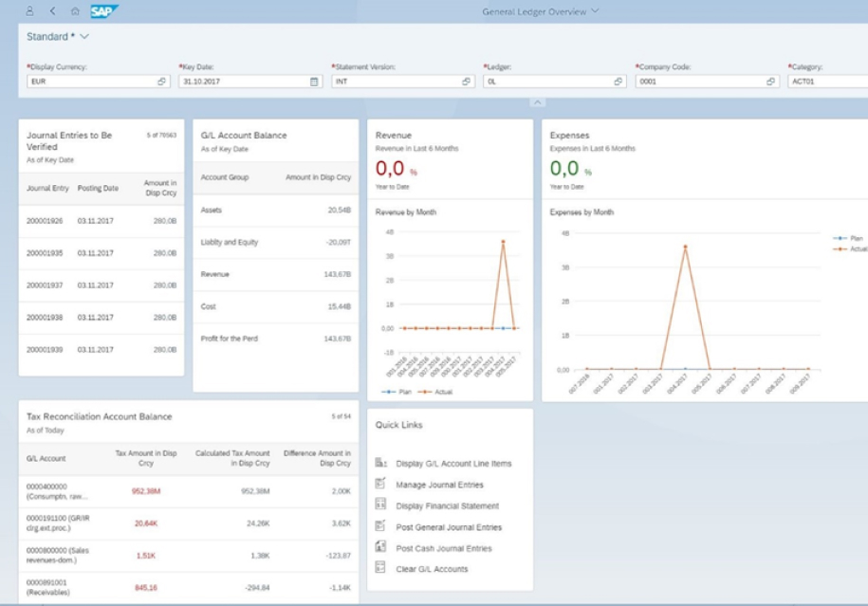Image resolution: width=868 pixels, height=606 pixels.
Task: Click the Post General Journal Entries icon
Action: [x=380, y=525]
